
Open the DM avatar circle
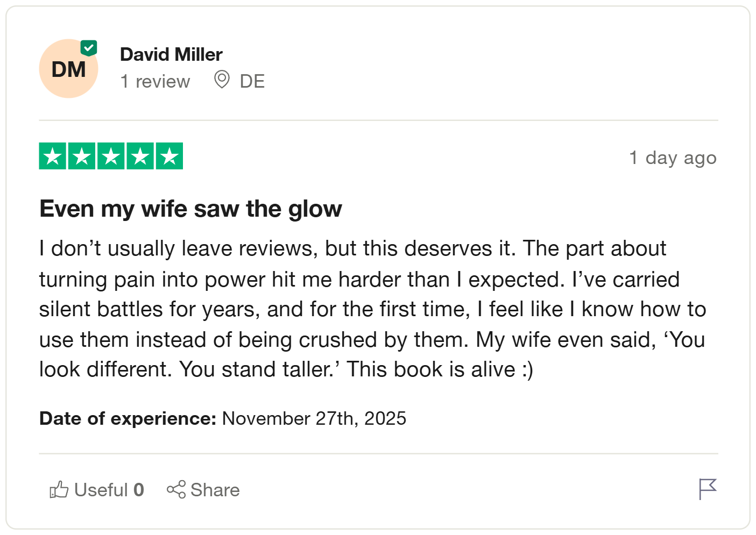[68, 69]
